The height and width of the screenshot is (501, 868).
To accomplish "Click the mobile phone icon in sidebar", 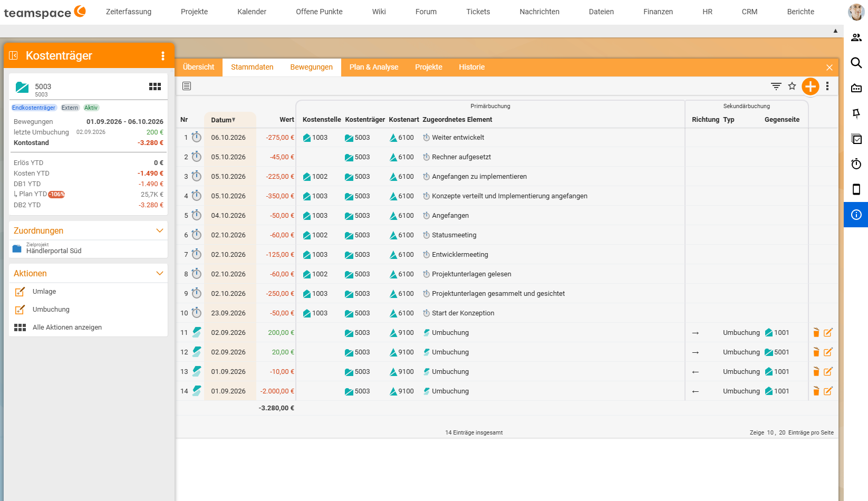I will 856,189.
